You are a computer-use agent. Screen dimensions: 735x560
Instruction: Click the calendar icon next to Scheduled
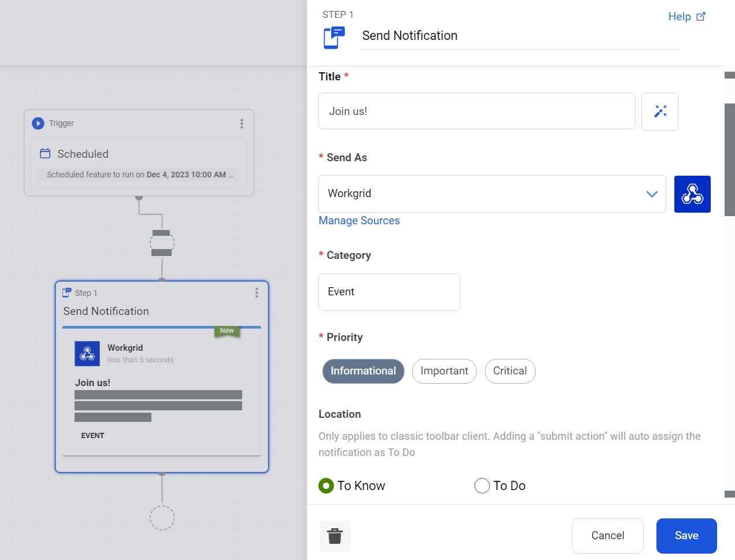tap(45, 154)
